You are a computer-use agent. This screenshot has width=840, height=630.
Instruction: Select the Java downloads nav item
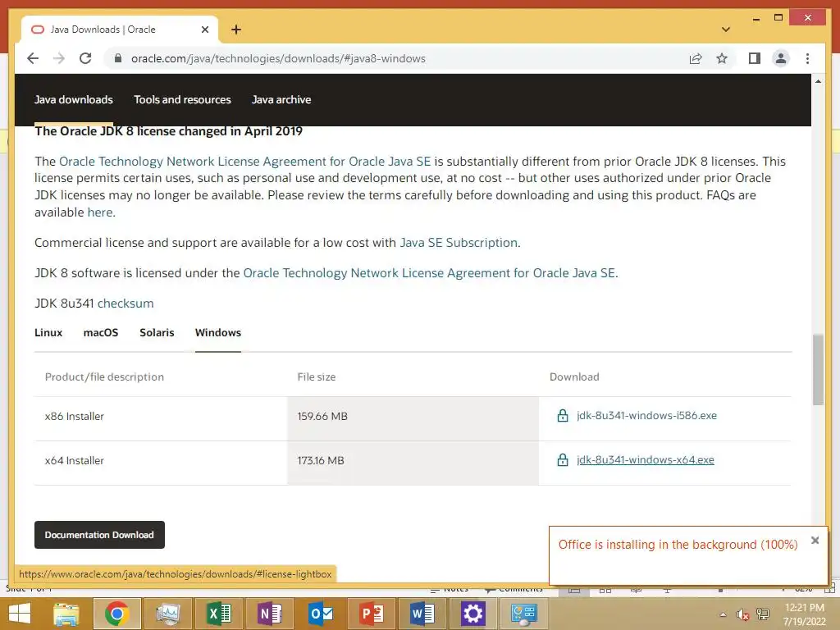(x=73, y=99)
